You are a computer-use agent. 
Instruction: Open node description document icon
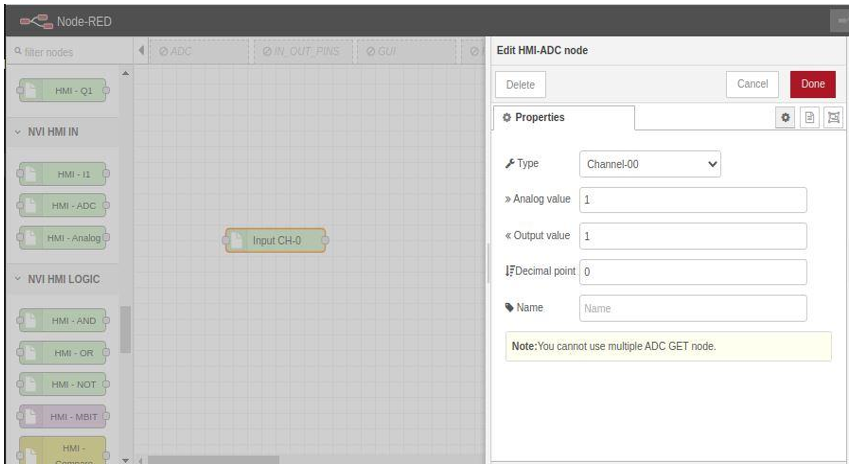click(x=811, y=118)
